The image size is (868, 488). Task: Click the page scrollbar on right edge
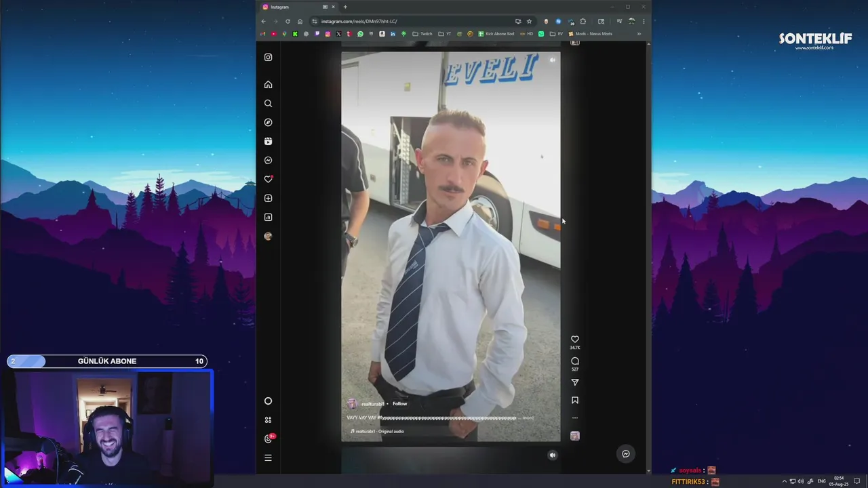648,258
